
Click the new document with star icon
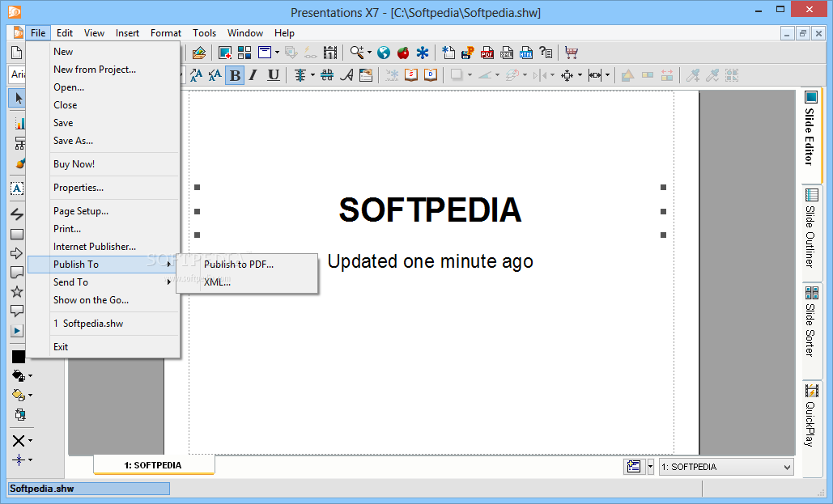449,53
